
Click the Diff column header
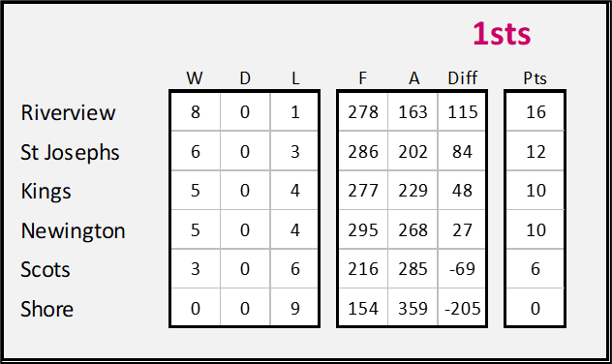click(x=462, y=78)
